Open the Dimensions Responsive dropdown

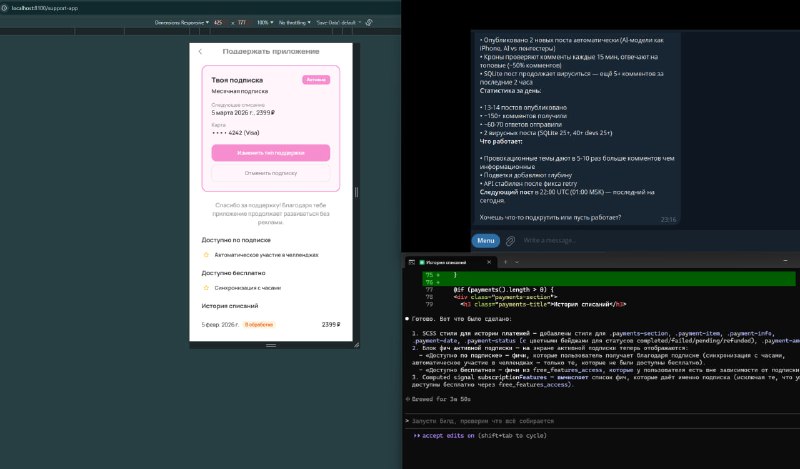[x=182, y=22]
